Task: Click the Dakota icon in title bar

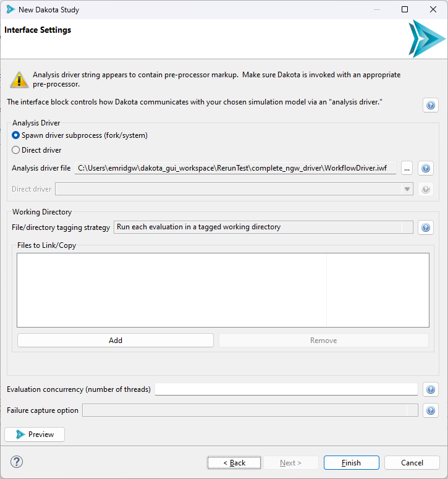Action: click(11, 9)
